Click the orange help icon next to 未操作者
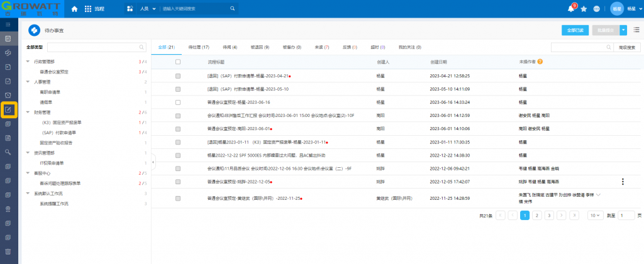 pyautogui.click(x=540, y=62)
